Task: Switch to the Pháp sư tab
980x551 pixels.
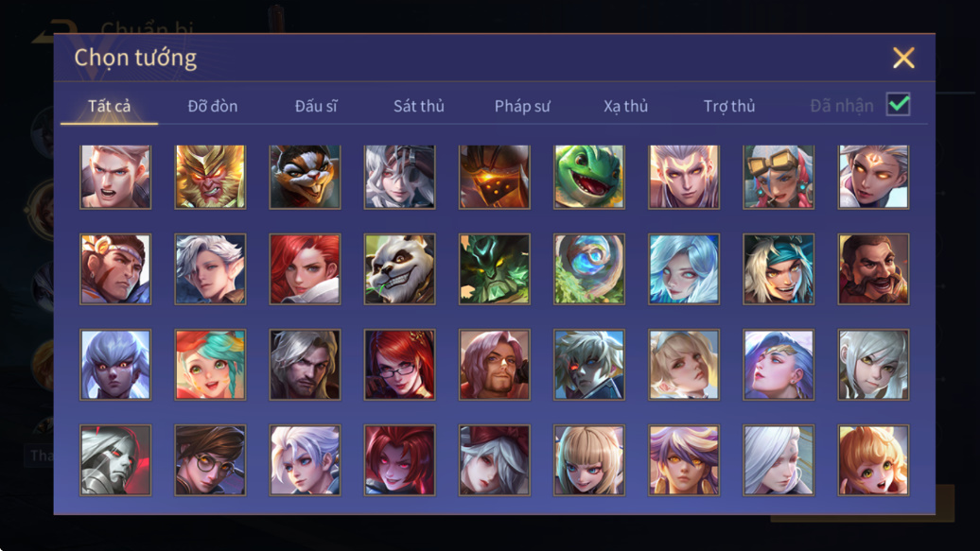Action: [x=522, y=106]
